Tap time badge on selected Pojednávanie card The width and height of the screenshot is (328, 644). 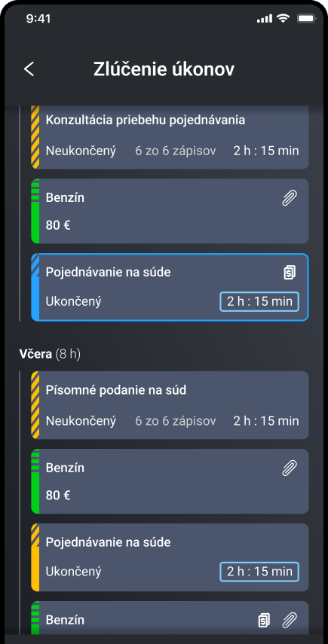click(x=259, y=301)
